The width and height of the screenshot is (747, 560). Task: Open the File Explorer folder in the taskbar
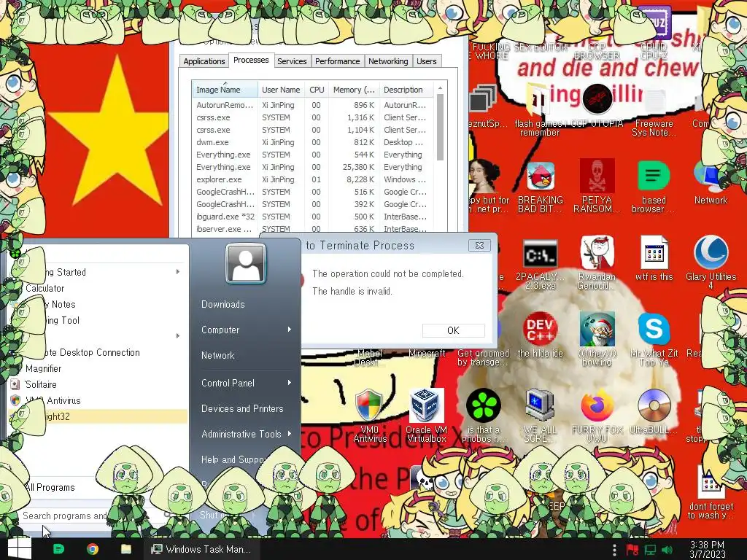point(126,549)
